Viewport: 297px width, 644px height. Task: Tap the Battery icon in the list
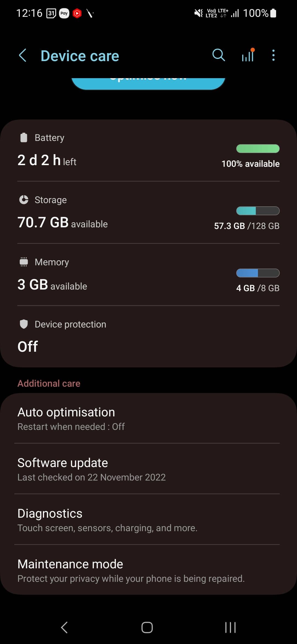pyautogui.click(x=24, y=137)
